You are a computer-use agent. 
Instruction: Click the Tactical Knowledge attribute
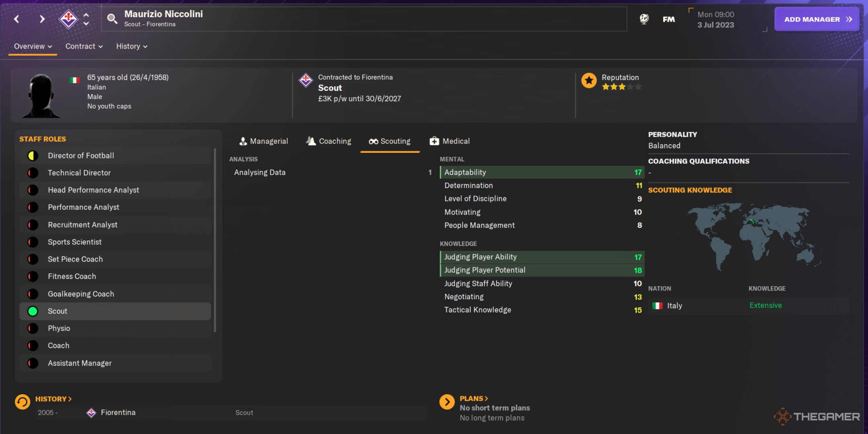pos(542,310)
